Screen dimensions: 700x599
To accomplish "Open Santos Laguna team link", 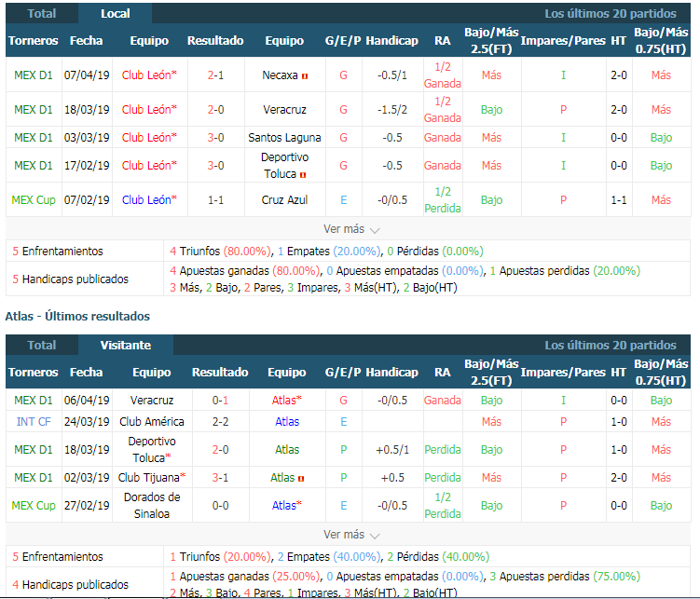I will [x=285, y=137].
